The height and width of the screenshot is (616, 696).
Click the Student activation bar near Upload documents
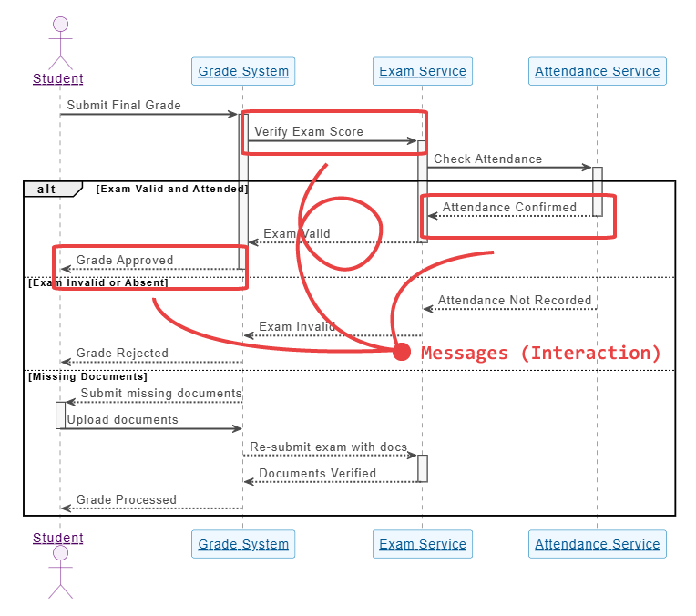[60, 415]
